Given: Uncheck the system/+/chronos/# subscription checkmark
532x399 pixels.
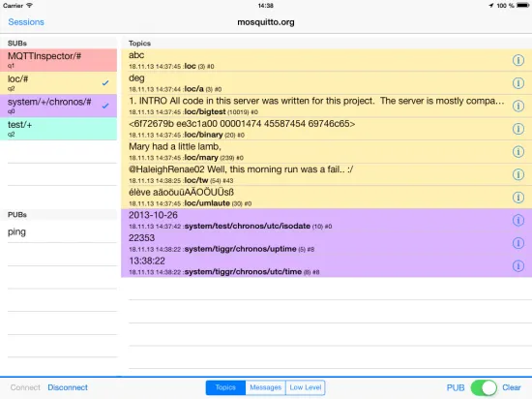Looking at the screenshot, I should 105,106.
